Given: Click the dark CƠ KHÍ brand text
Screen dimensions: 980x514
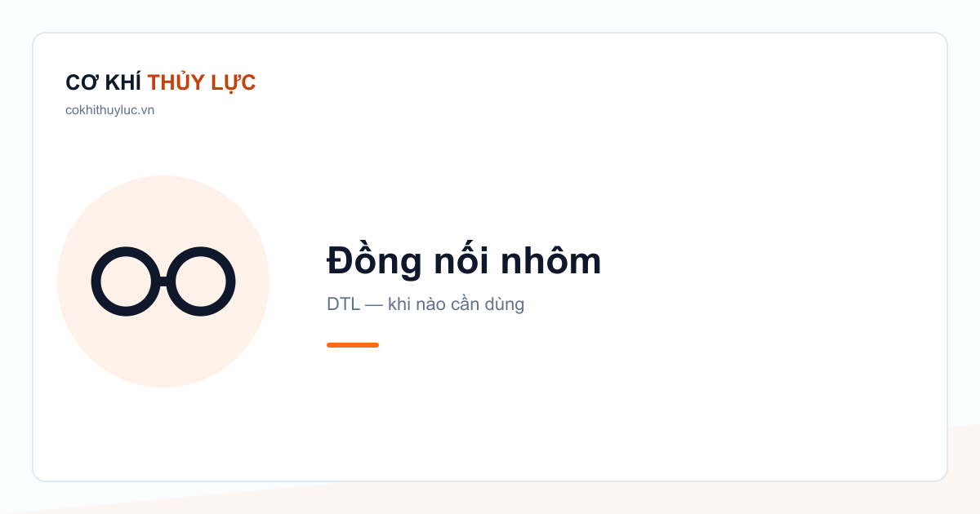Looking at the screenshot, I should (104, 82).
